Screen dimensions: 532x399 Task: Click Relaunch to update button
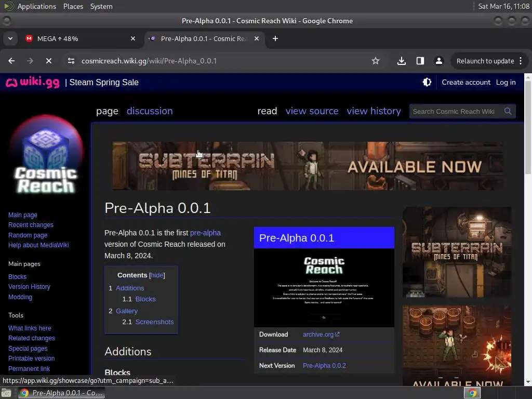tap(485, 61)
